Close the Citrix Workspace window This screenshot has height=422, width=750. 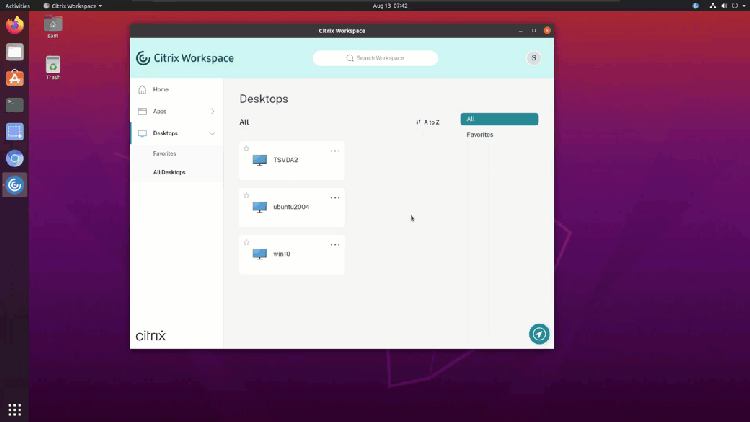(x=547, y=31)
